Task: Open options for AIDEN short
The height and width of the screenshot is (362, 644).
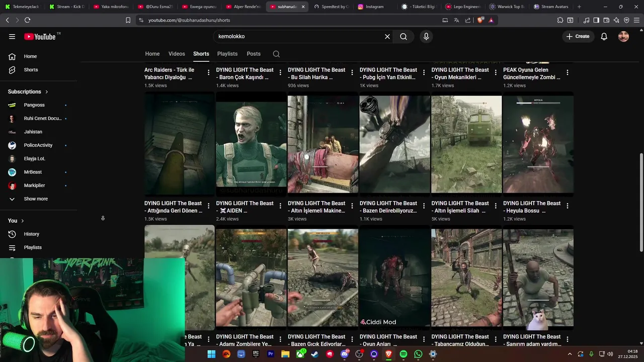Action: pos(280,206)
